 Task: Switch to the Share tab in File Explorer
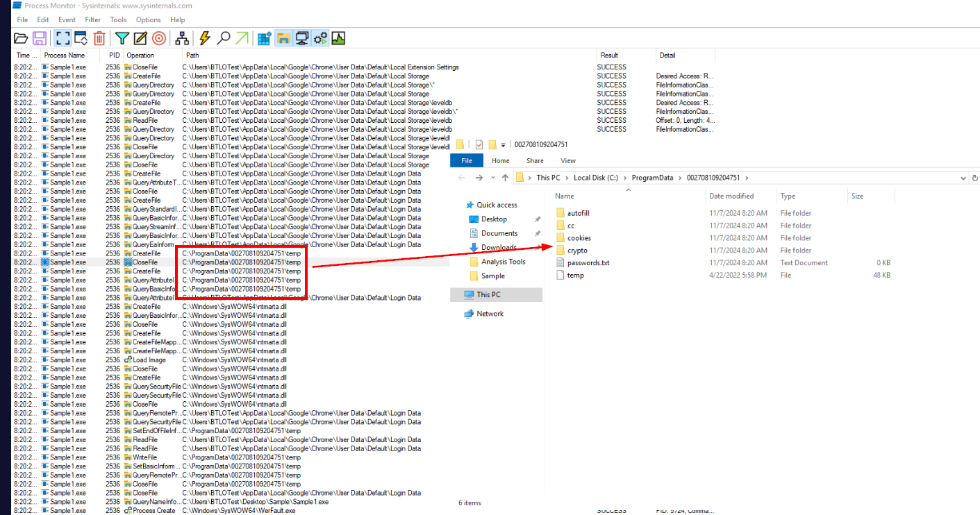point(535,160)
